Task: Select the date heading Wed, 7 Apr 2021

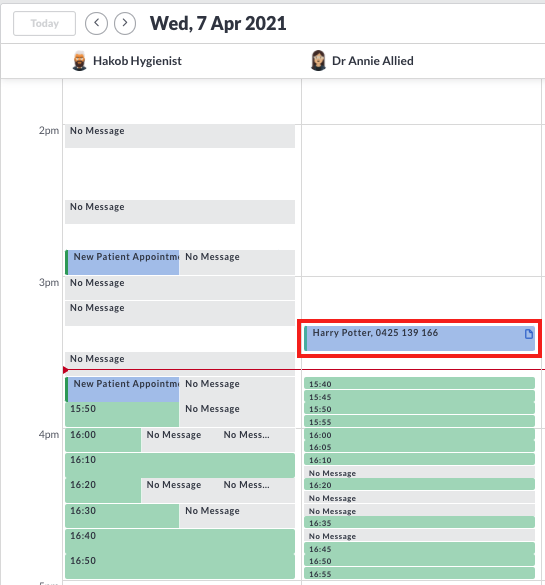Action: pyautogui.click(x=218, y=24)
